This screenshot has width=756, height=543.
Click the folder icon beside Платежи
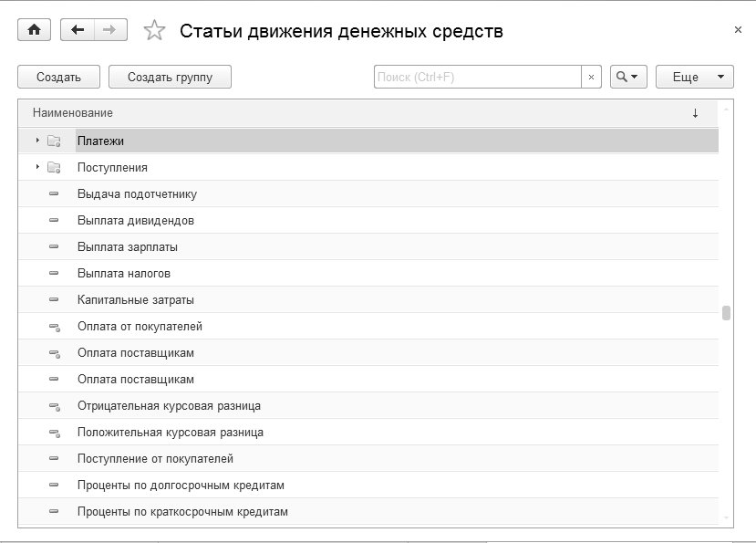tap(54, 141)
